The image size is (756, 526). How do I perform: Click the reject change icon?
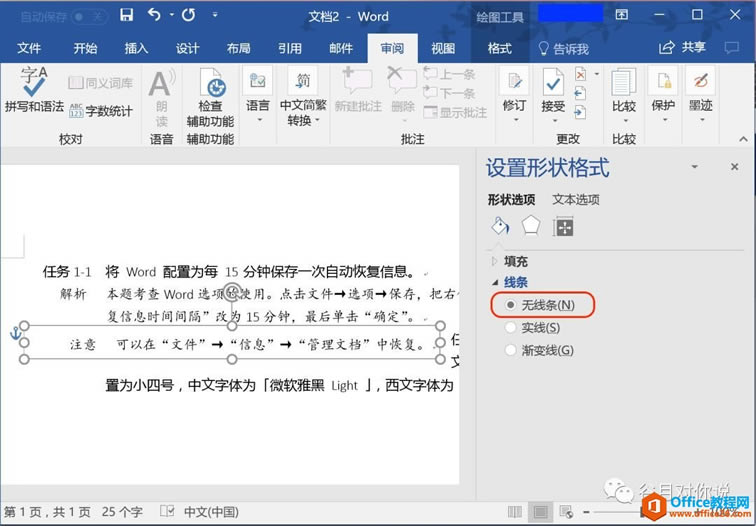(581, 74)
